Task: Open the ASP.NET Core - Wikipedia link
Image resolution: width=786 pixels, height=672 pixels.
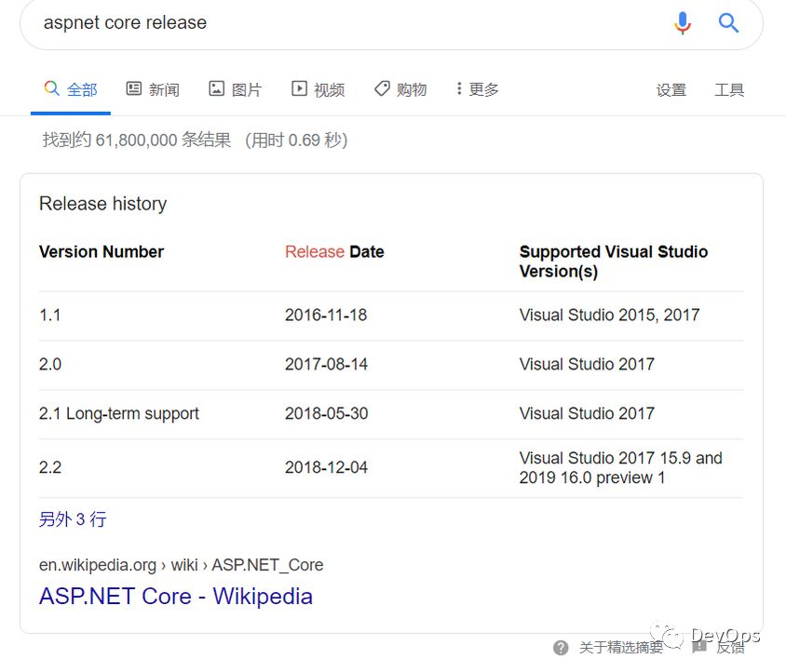Action: tap(176, 597)
